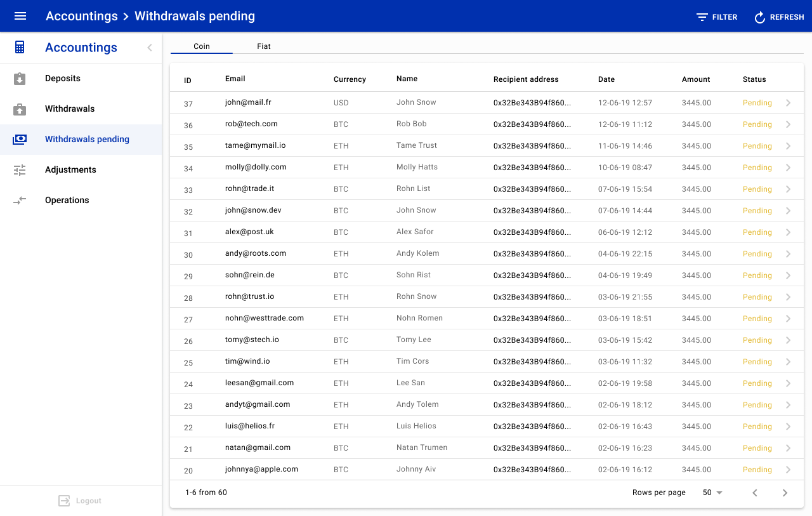Open details arrow for andy@roots.com

coord(789,254)
